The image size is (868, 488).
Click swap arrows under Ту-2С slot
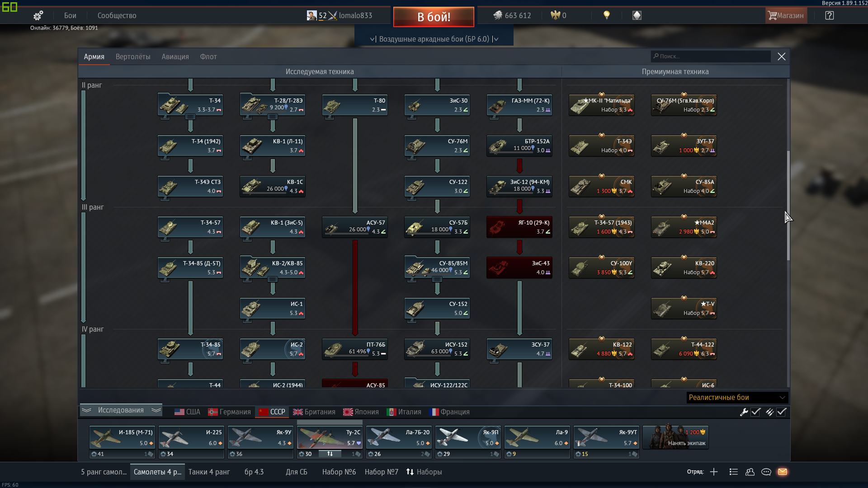330,454
